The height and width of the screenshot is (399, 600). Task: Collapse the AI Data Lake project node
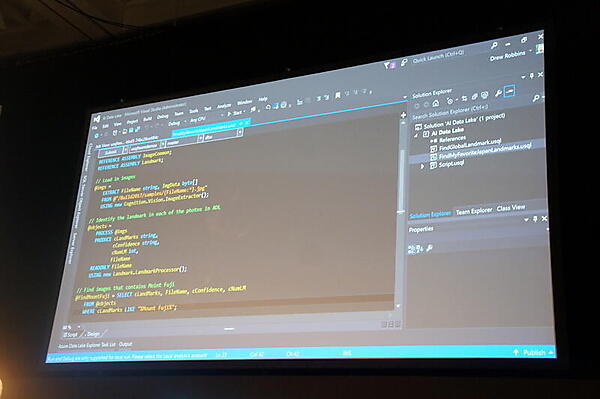[x=417, y=136]
